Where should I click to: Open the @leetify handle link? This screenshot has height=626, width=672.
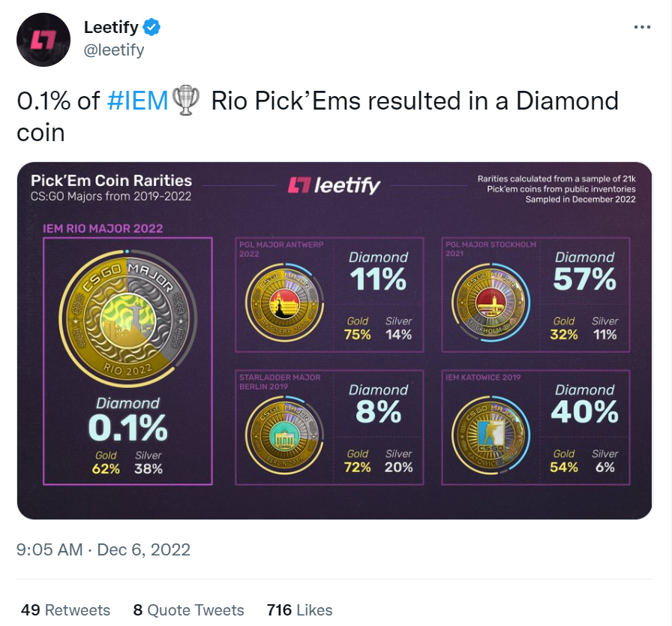pos(114,50)
